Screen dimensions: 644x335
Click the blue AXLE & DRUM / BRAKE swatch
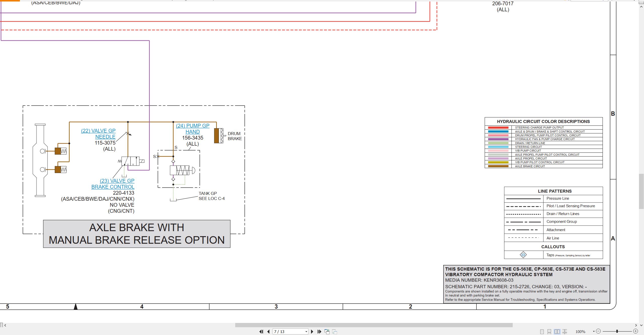(498, 132)
